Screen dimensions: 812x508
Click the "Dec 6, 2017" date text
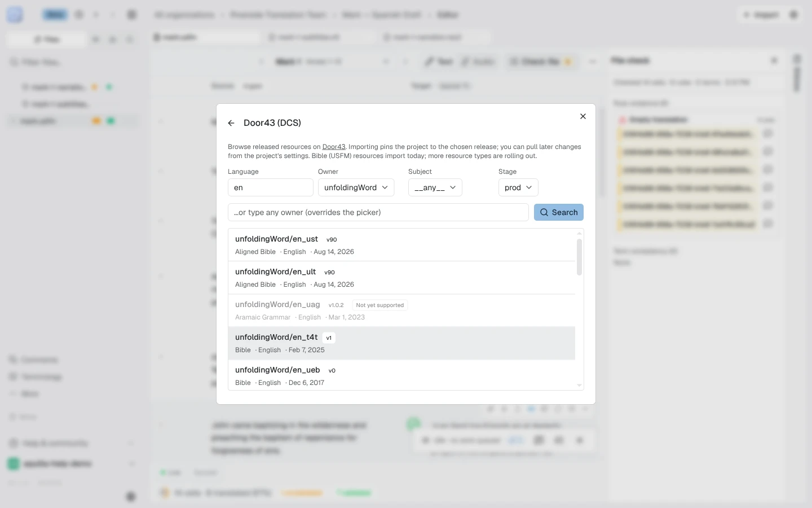(x=306, y=383)
